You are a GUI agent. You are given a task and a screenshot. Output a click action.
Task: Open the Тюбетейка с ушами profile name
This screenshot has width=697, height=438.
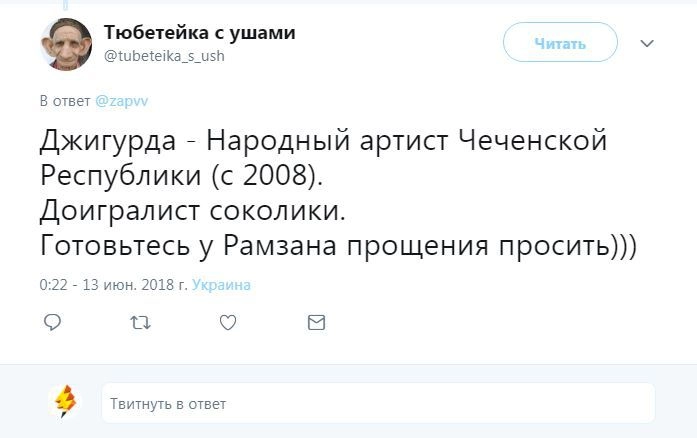pos(199,33)
